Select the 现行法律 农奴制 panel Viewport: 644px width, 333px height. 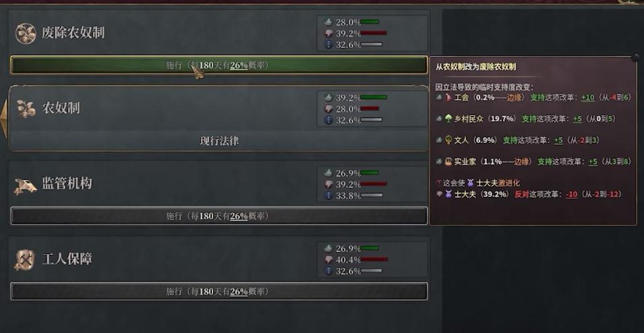pos(219,119)
